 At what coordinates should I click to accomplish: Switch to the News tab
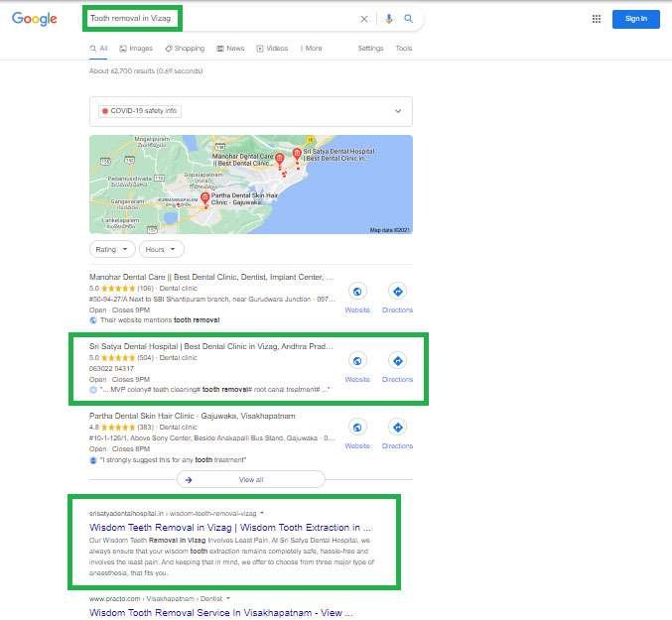[230, 49]
